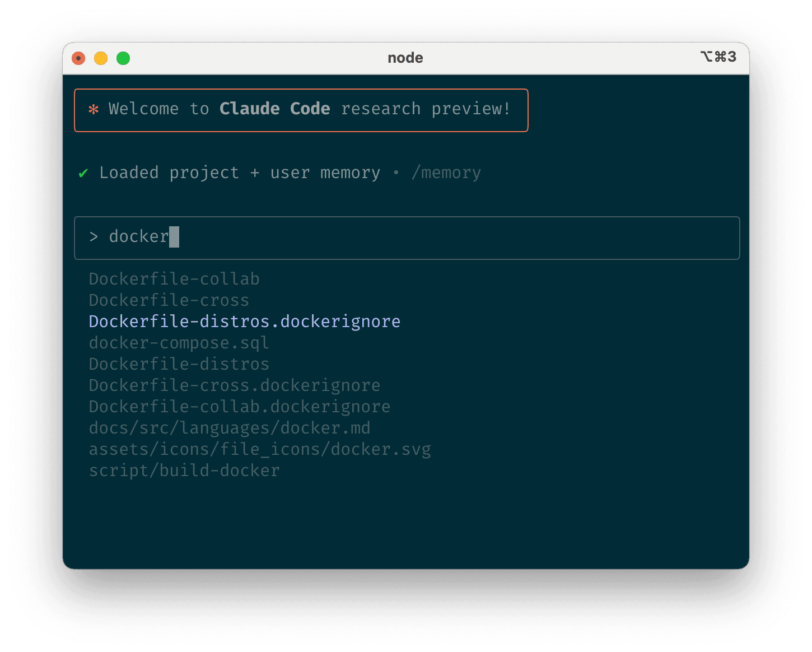Close the terminal window with red button
812x652 pixels.
click(78, 58)
